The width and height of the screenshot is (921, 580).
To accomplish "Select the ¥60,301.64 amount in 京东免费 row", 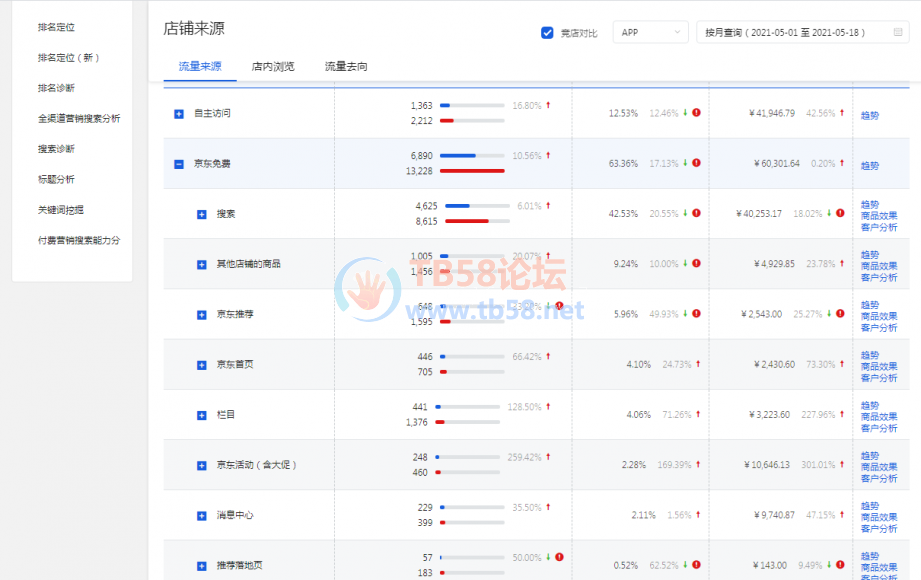I will (x=777, y=163).
